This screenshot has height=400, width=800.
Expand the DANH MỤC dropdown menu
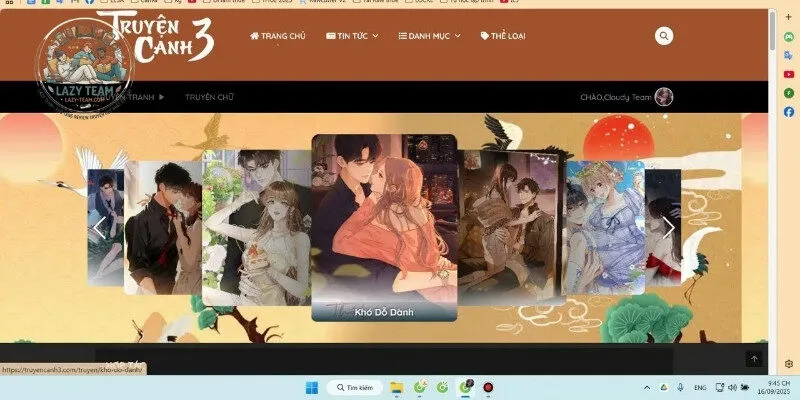coord(430,36)
